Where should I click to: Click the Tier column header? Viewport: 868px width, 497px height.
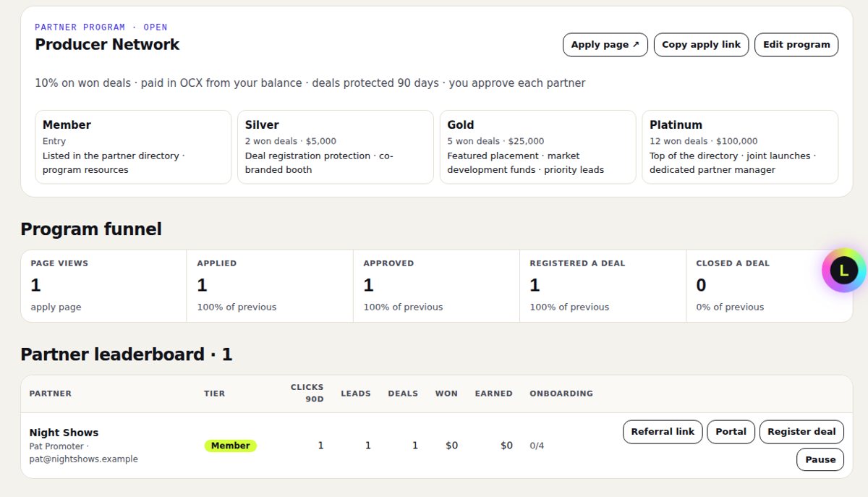215,394
